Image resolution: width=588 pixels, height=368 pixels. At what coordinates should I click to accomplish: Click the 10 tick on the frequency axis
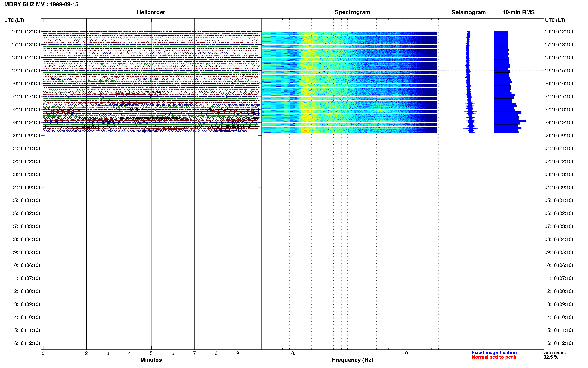tap(405, 353)
